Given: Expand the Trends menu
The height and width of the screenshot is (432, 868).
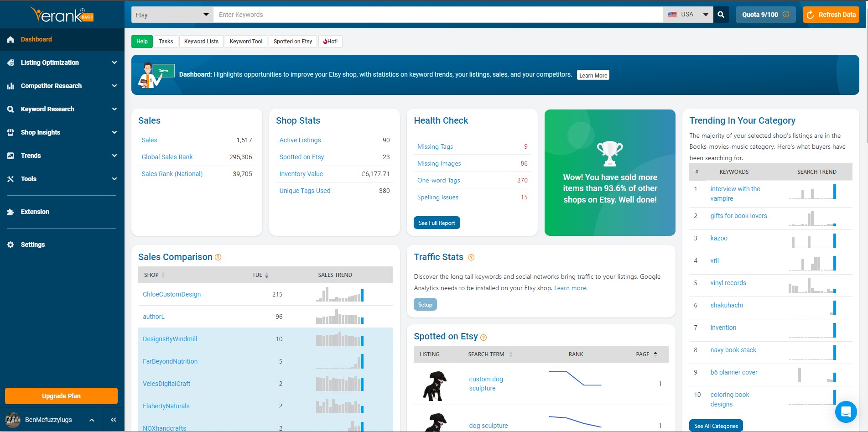Looking at the screenshot, I should point(114,156).
